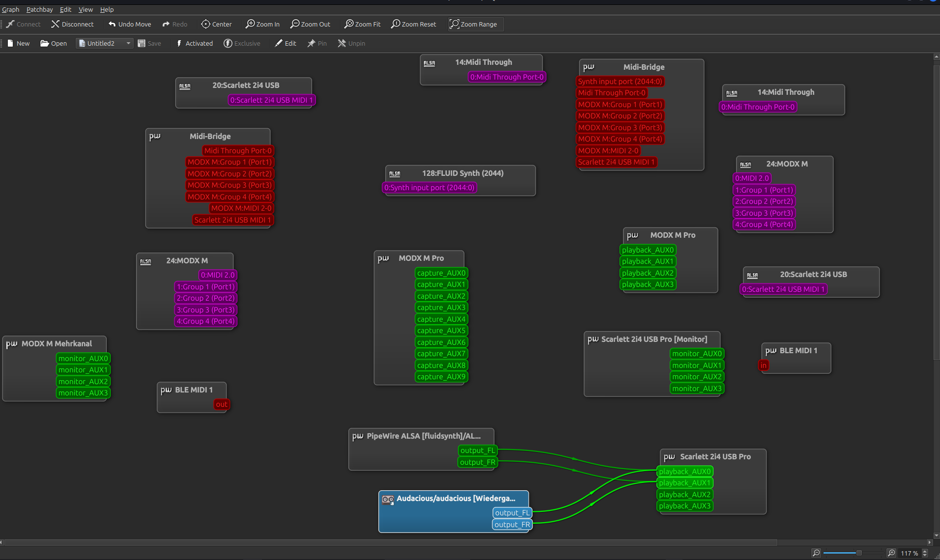940x560 pixels.
Task: Zoom out of the graph
Action: pyautogui.click(x=310, y=24)
